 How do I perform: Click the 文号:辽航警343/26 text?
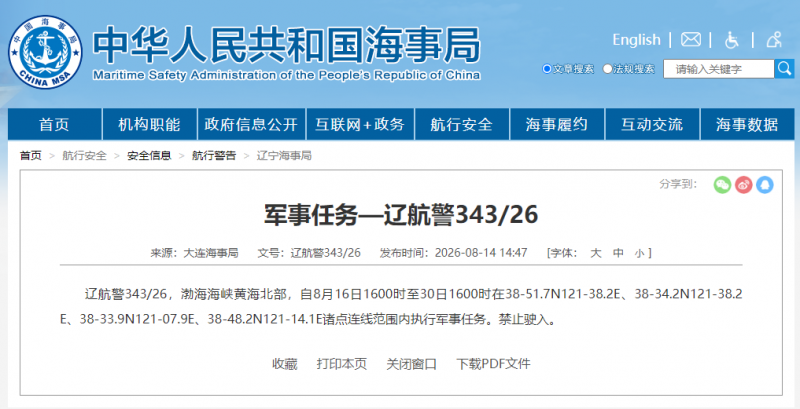[309, 252]
